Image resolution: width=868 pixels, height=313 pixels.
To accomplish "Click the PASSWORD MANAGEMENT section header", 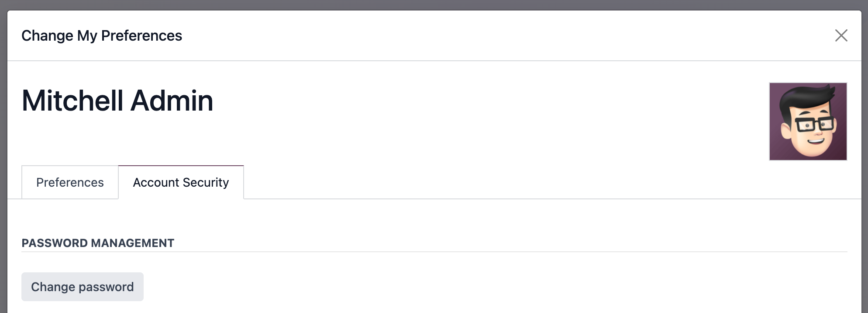I will pyautogui.click(x=98, y=243).
